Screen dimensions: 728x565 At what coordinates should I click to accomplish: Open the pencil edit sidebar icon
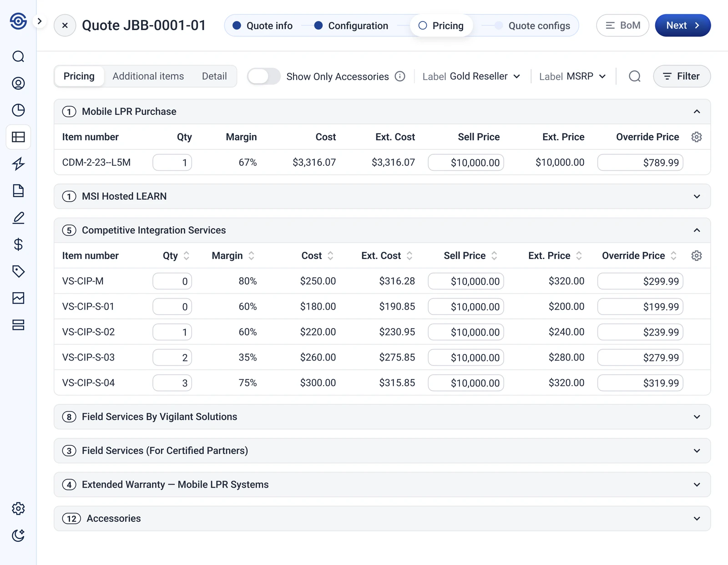click(x=18, y=218)
